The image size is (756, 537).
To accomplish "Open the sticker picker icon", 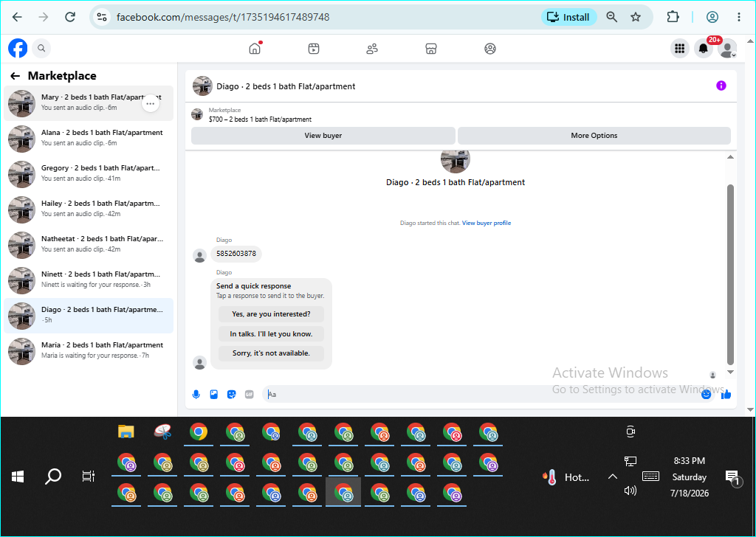I will [231, 395].
